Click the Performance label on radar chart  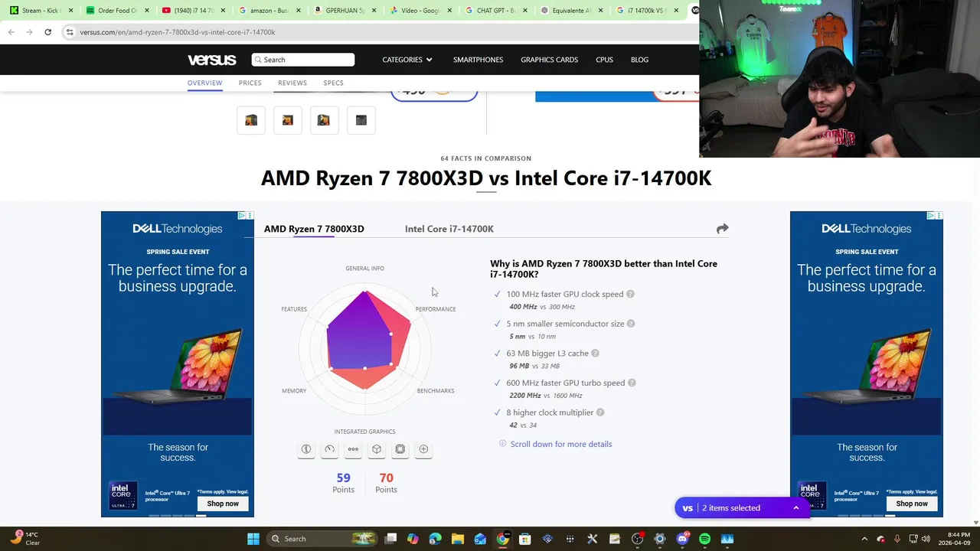pyautogui.click(x=436, y=309)
